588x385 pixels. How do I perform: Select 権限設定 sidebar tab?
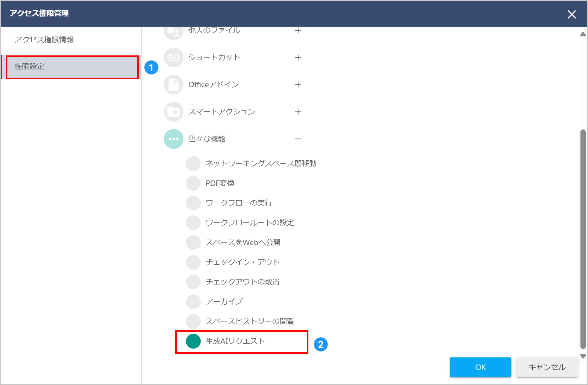pos(71,67)
